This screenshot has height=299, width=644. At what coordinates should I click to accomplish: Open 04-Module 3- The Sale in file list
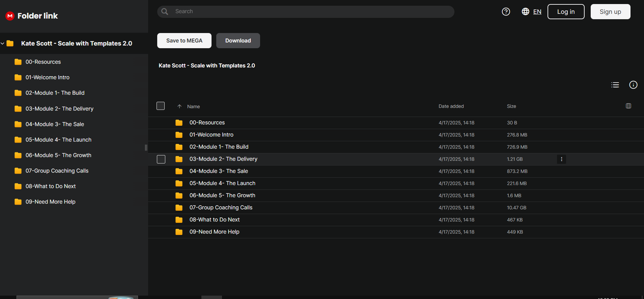click(219, 171)
